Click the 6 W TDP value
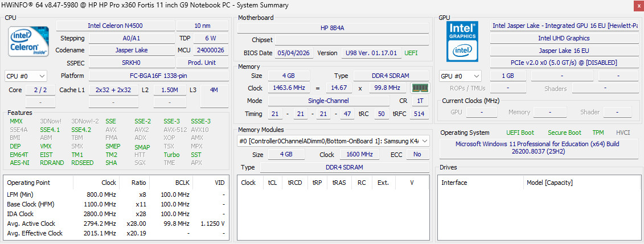This screenshot has height=244, width=644. click(x=211, y=38)
